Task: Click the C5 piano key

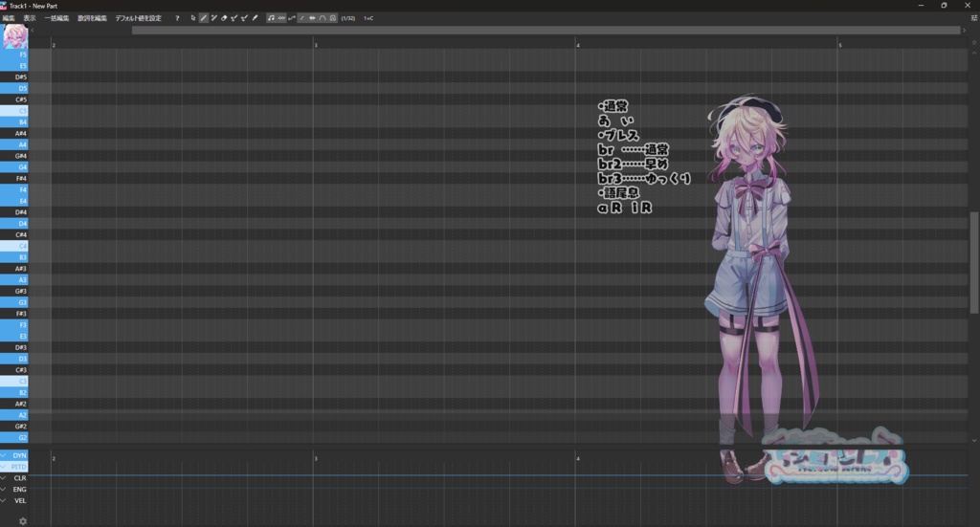Action: [13, 111]
